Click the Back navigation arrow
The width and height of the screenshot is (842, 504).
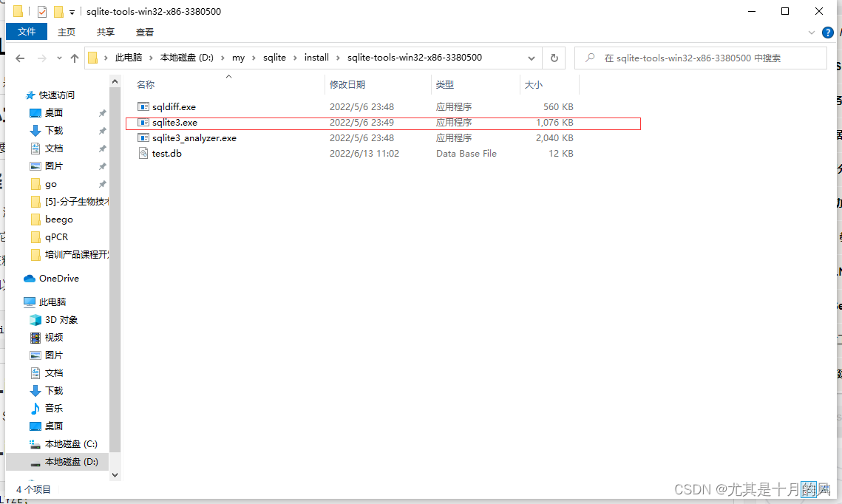20,58
